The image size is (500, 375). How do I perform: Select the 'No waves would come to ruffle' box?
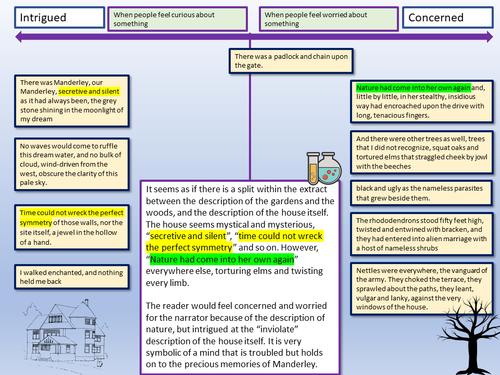coord(72,164)
